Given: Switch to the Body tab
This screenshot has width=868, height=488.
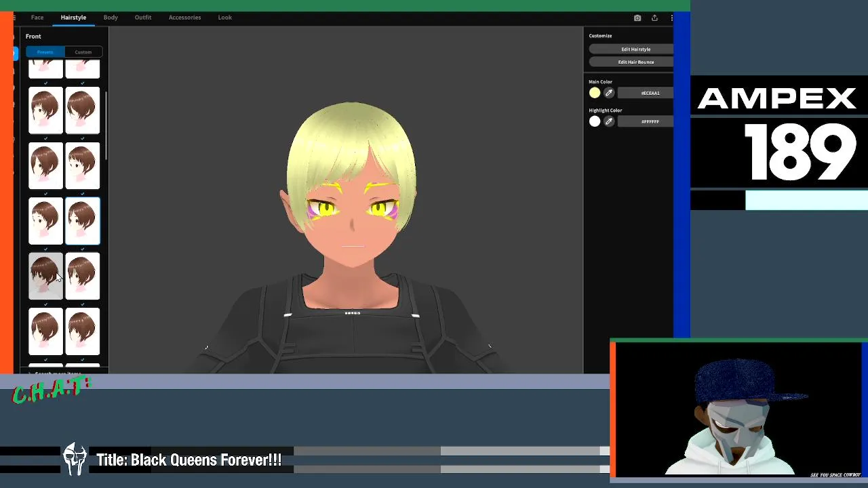Looking at the screenshot, I should [x=111, y=17].
